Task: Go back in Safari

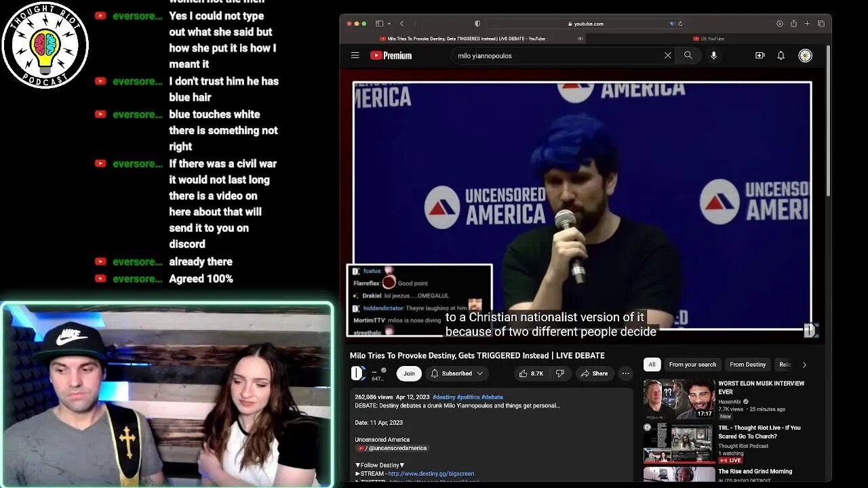Action: (x=401, y=24)
